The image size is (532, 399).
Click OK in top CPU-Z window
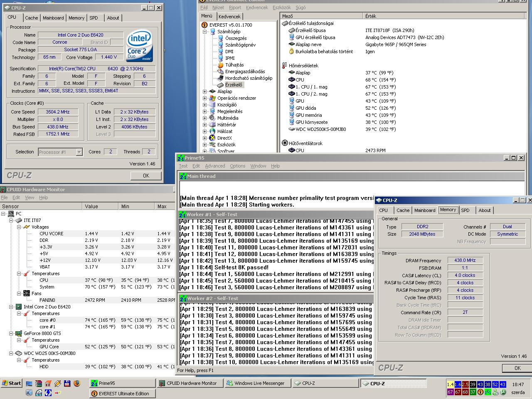click(146, 176)
